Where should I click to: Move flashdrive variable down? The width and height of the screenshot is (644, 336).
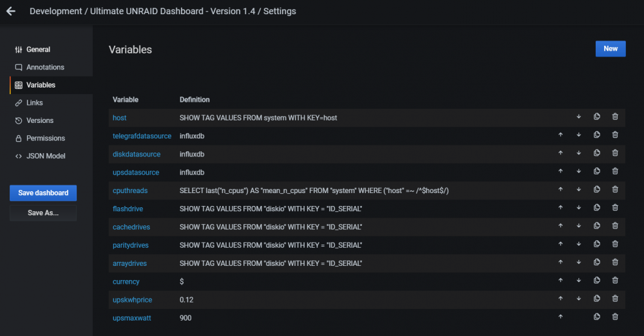tap(579, 207)
